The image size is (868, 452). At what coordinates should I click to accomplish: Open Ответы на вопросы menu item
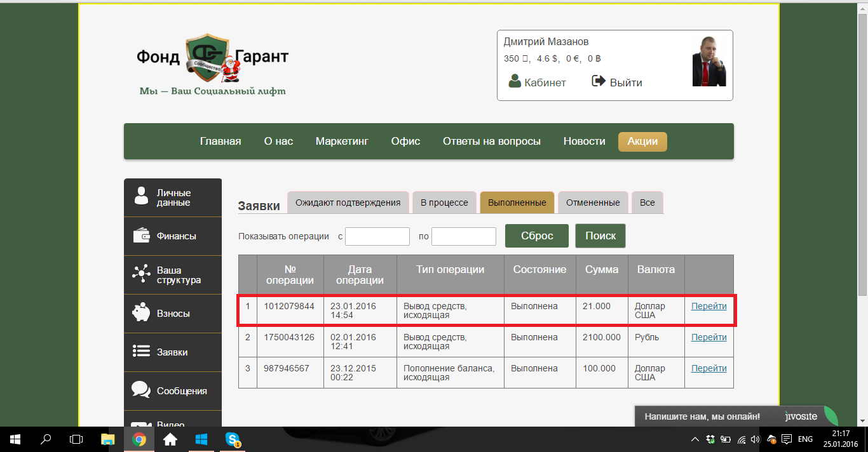pyautogui.click(x=492, y=141)
